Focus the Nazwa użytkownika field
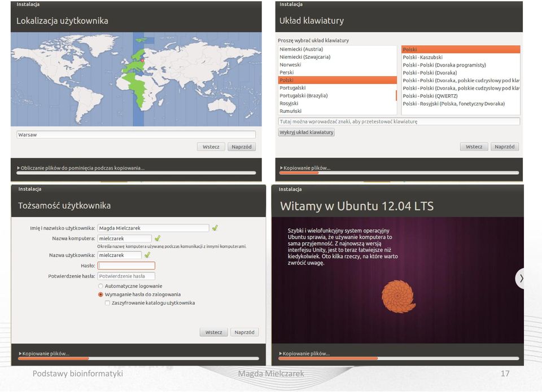 pyautogui.click(x=120, y=256)
